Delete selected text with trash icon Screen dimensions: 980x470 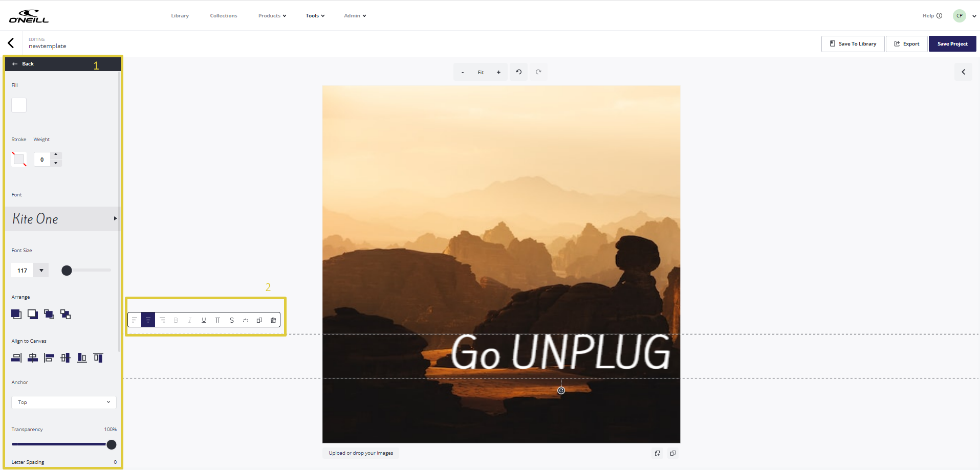pos(273,320)
